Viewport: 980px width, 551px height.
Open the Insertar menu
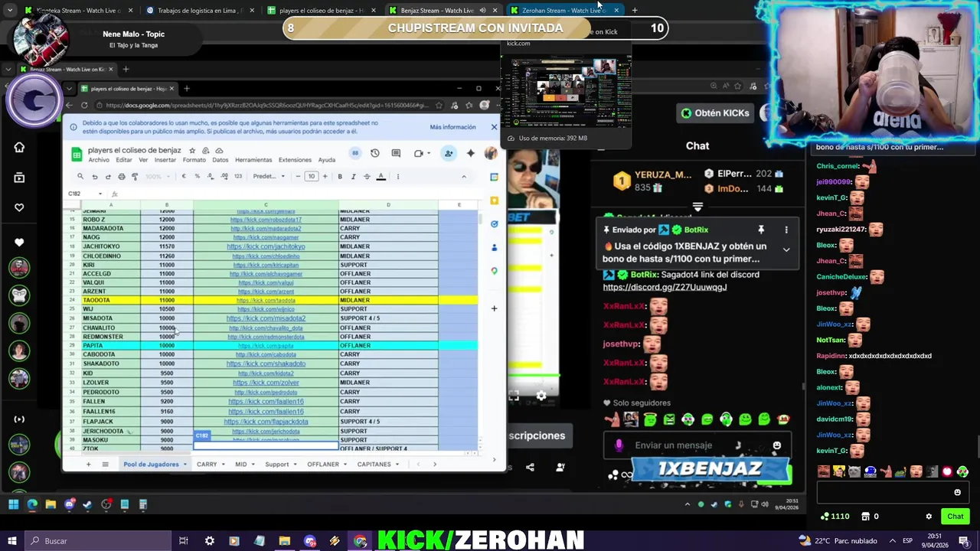click(x=165, y=160)
